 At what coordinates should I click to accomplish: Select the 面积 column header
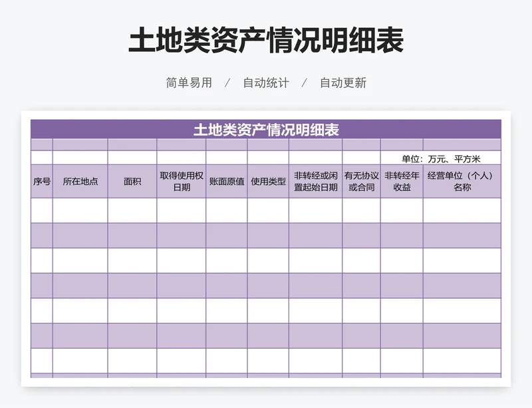pyautogui.click(x=132, y=182)
